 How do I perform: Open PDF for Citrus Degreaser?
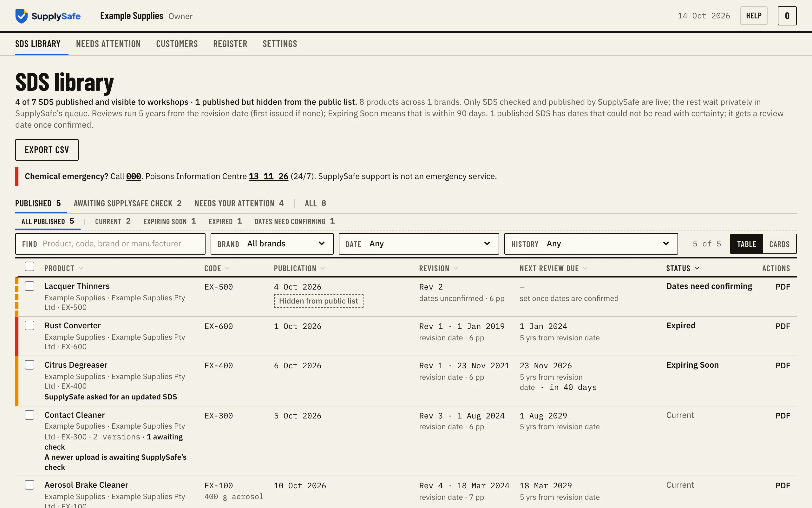(783, 365)
